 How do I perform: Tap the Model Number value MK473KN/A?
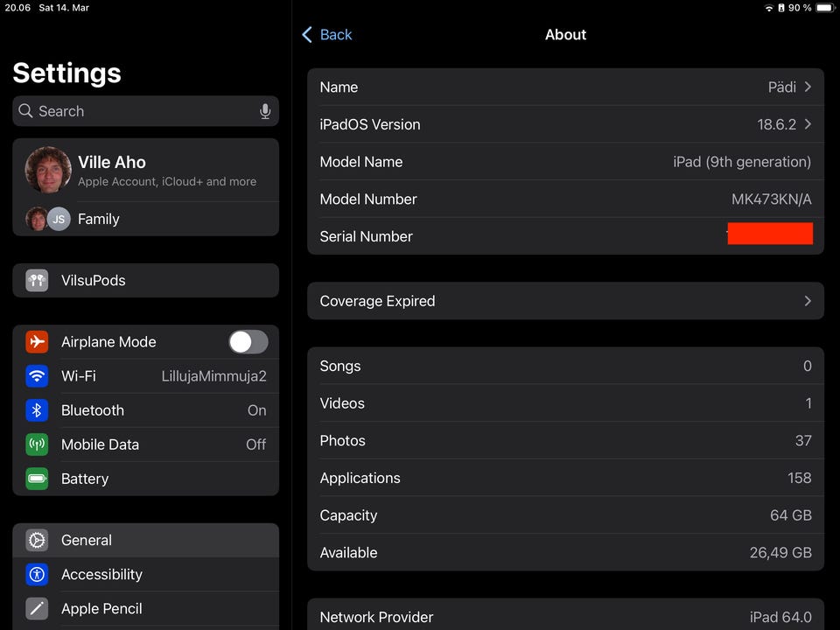click(x=771, y=199)
